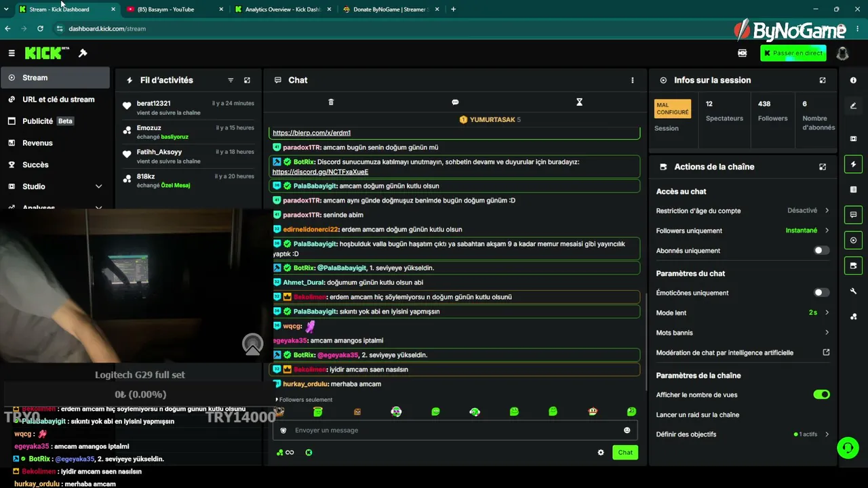Click the info icon in right sidebar
This screenshot has height=488, width=868.
pos(853,80)
